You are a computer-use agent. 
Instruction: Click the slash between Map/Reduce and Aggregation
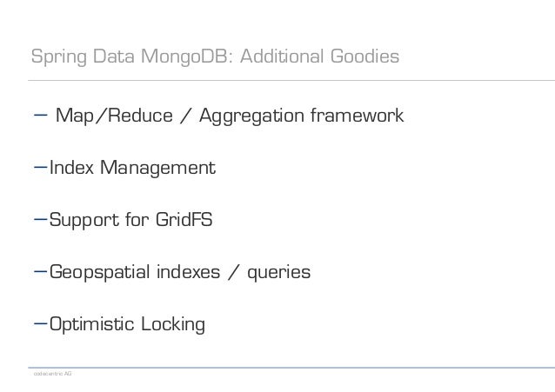[186, 116]
